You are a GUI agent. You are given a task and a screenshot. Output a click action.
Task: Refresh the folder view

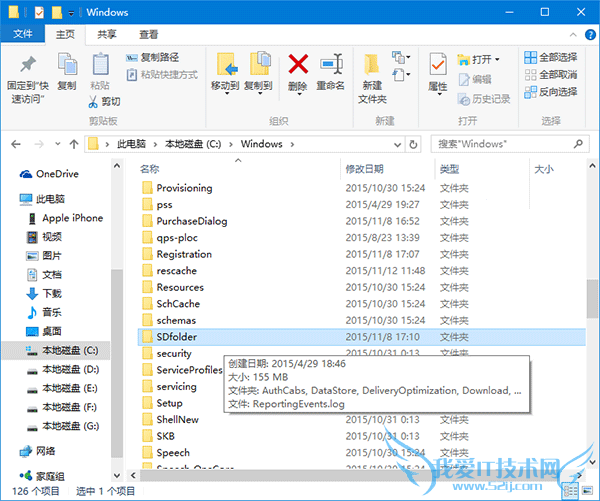point(413,144)
